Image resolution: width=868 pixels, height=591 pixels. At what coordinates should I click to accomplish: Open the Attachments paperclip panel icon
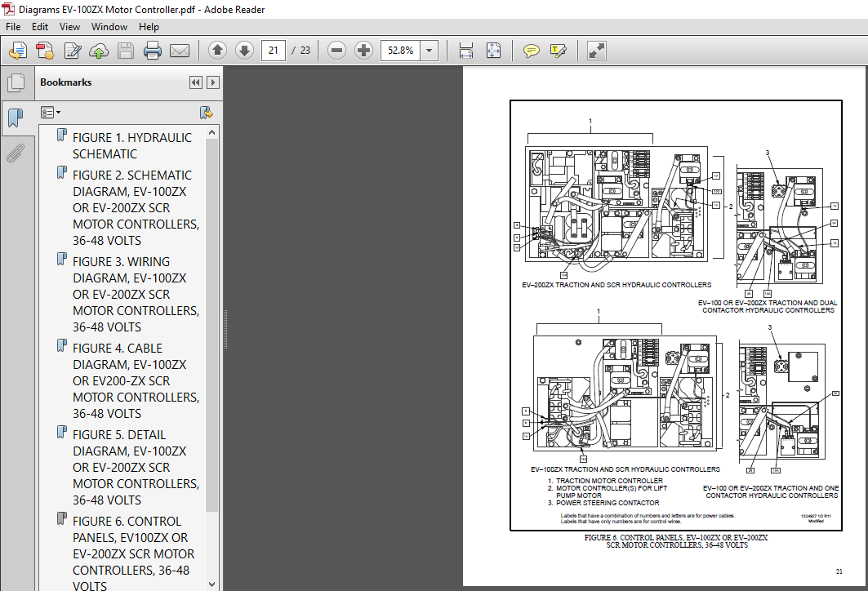(16, 153)
